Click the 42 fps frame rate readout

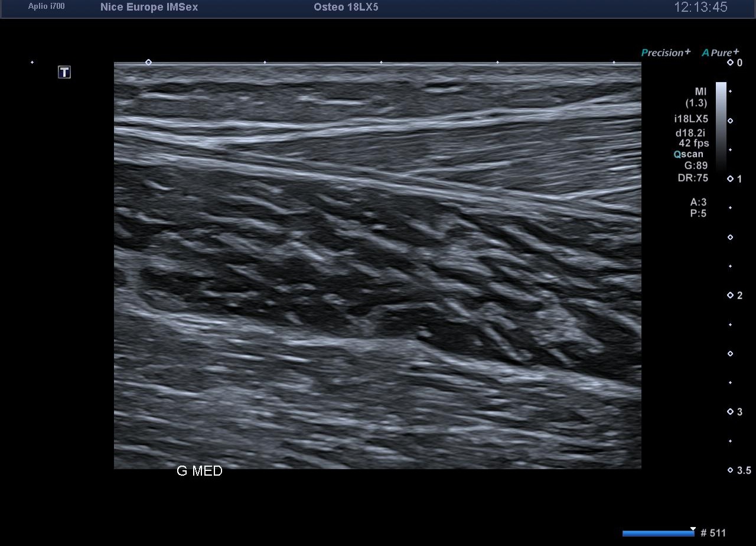coord(693,143)
